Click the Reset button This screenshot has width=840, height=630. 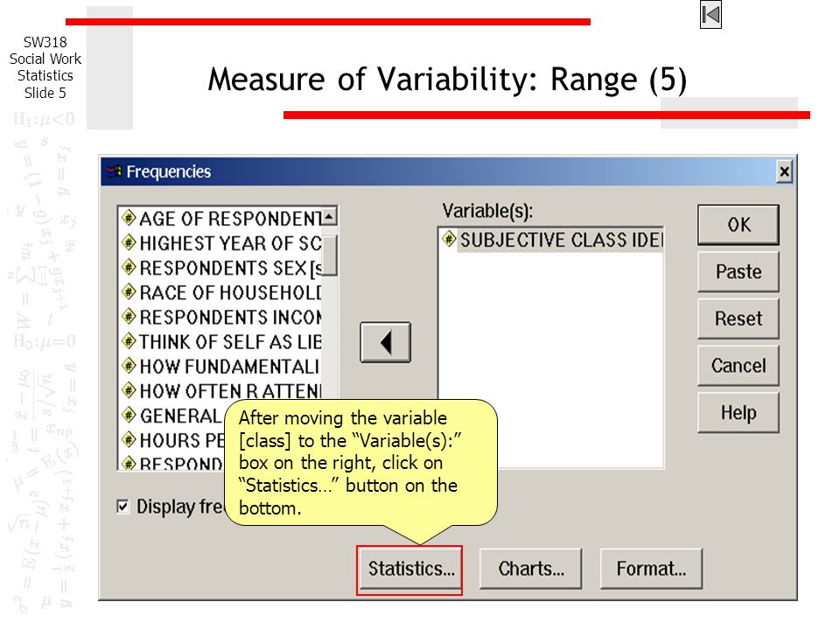pos(738,318)
